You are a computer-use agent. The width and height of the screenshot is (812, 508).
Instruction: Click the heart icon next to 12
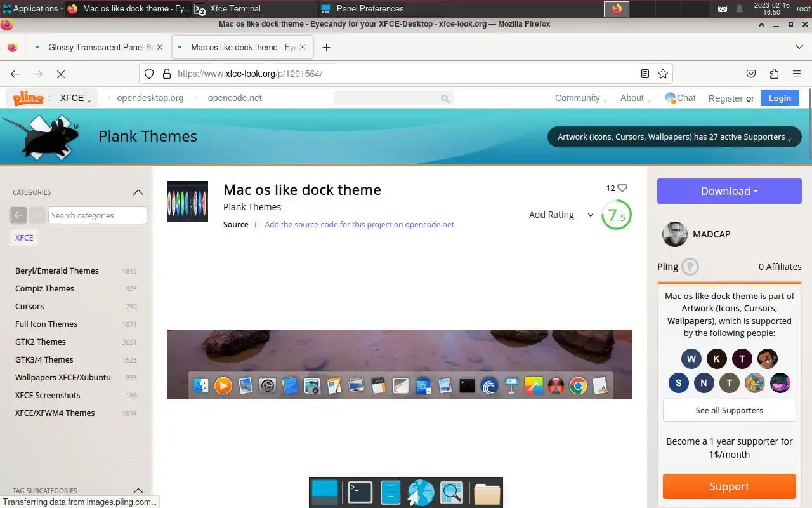coord(622,188)
